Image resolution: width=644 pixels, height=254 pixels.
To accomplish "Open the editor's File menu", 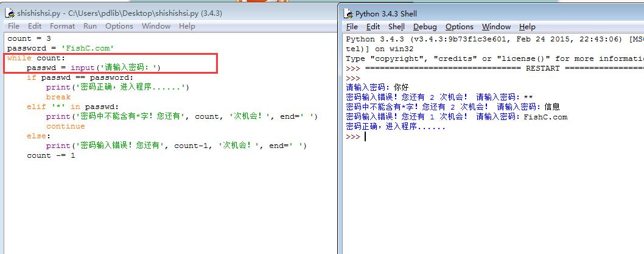I will pyautogui.click(x=13, y=26).
